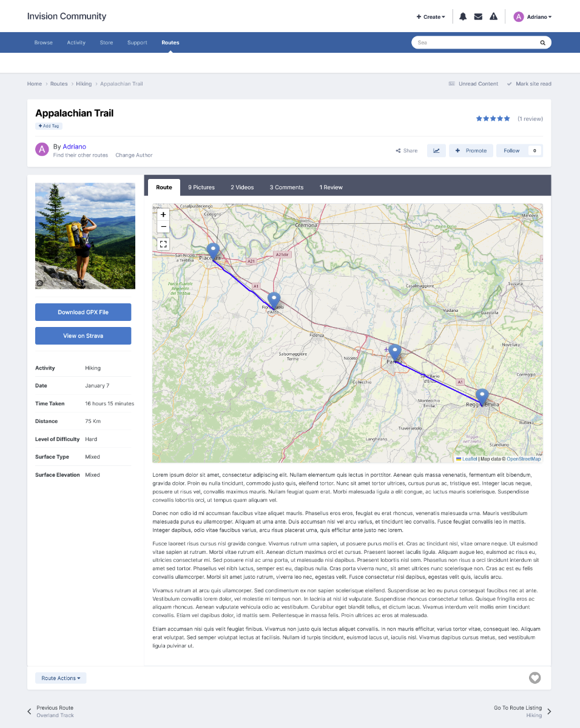Click the OpenStreetMap attribution link
This screenshot has width=580, height=728.
(524, 459)
